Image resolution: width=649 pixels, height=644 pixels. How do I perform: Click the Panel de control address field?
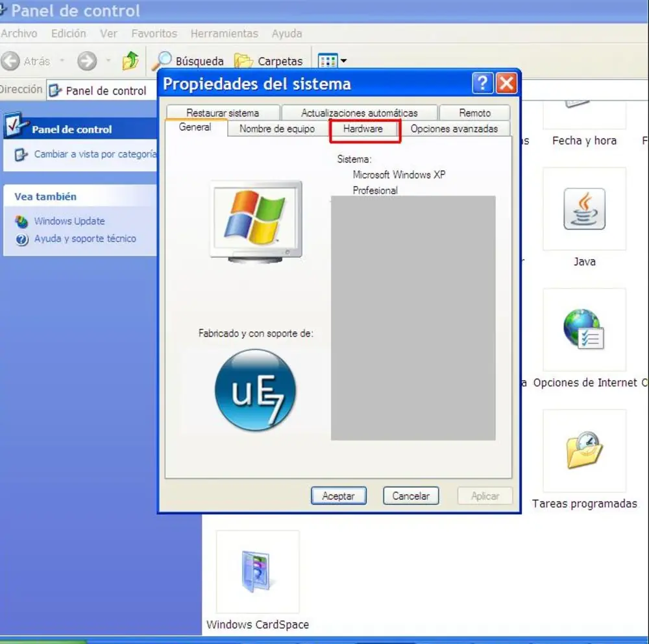tap(101, 91)
